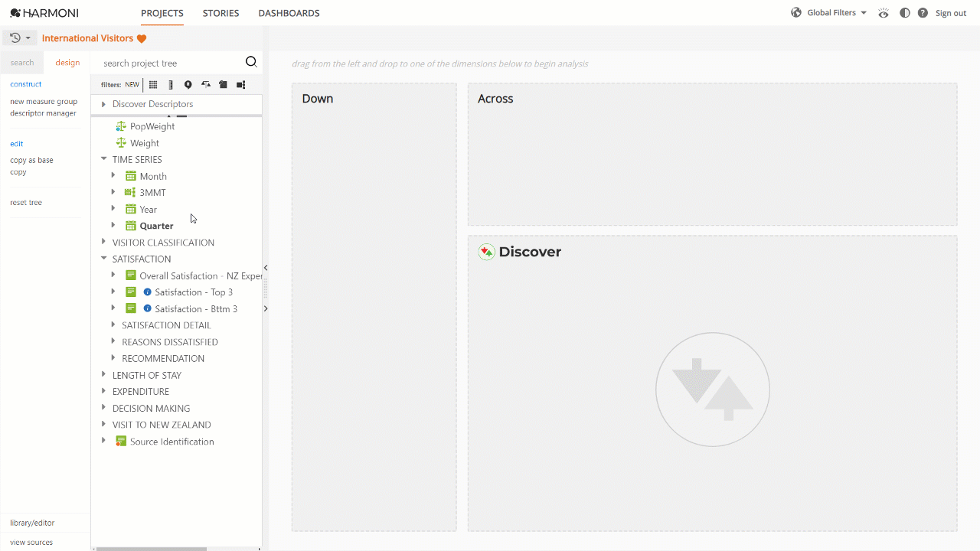Click the Quarter calendar icon
Image resolution: width=980 pixels, height=551 pixels.
click(131, 226)
